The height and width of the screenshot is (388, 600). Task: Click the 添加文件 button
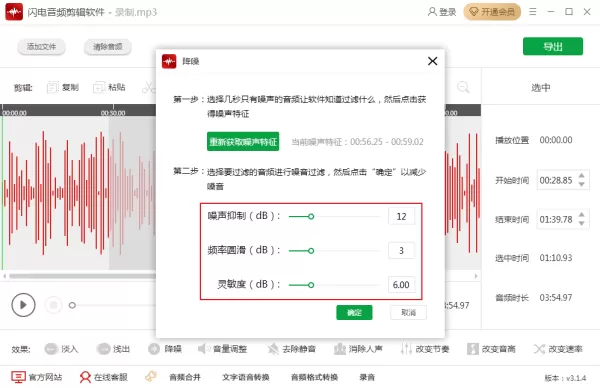tap(41, 47)
